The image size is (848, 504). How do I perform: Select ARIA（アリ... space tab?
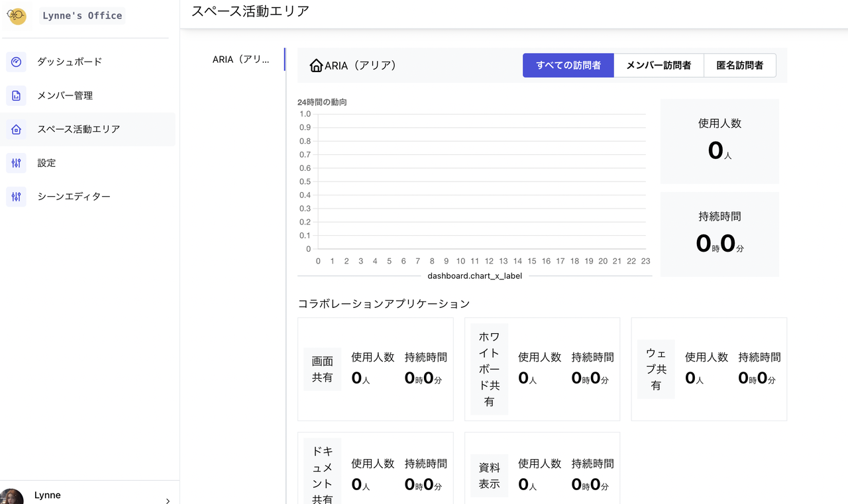coord(241,59)
